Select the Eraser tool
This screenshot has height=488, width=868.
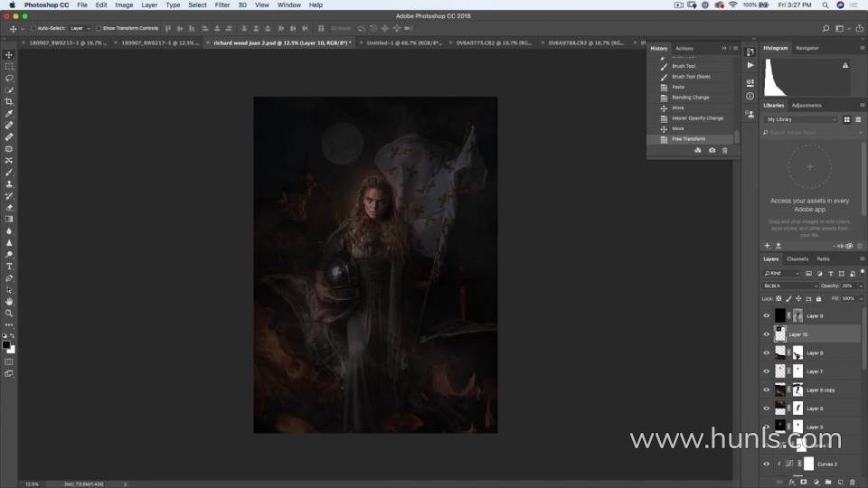pyautogui.click(x=9, y=208)
